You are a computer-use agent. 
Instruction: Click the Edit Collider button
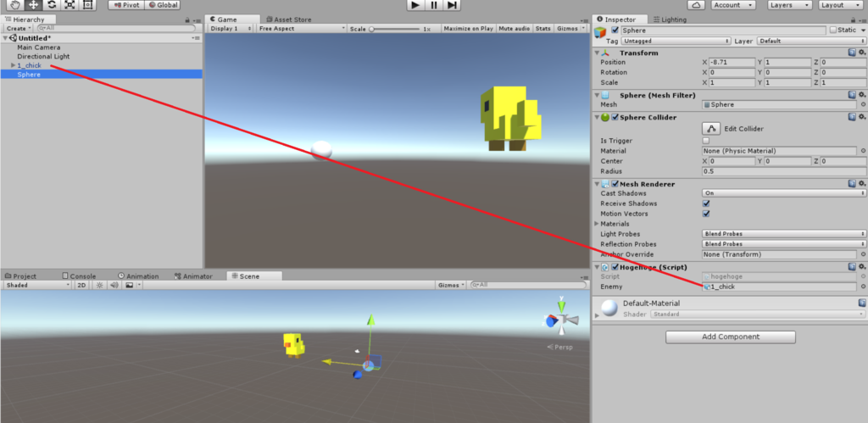coord(711,129)
